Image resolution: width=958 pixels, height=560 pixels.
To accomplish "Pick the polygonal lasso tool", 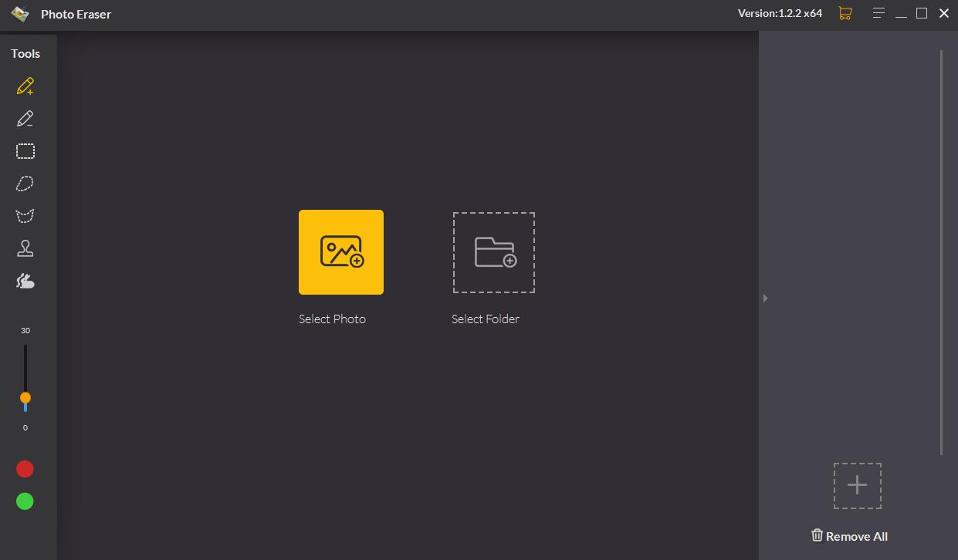I will click(x=25, y=216).
